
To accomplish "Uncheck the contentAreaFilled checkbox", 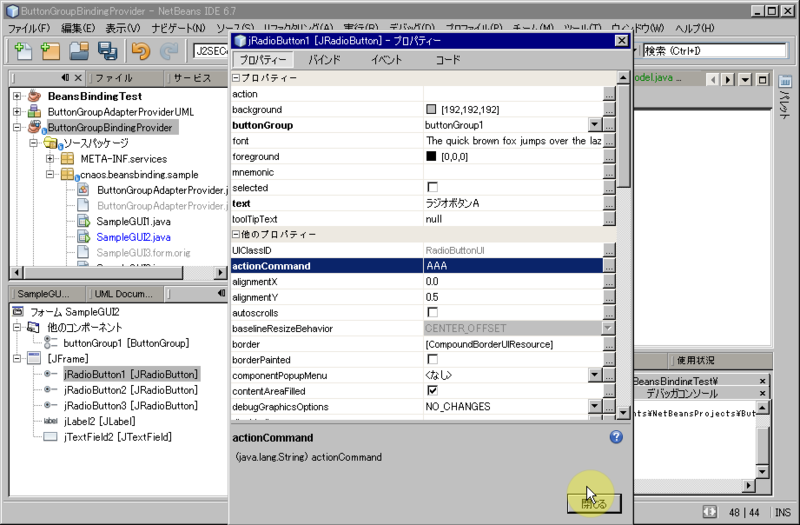I will coord(432,390).
